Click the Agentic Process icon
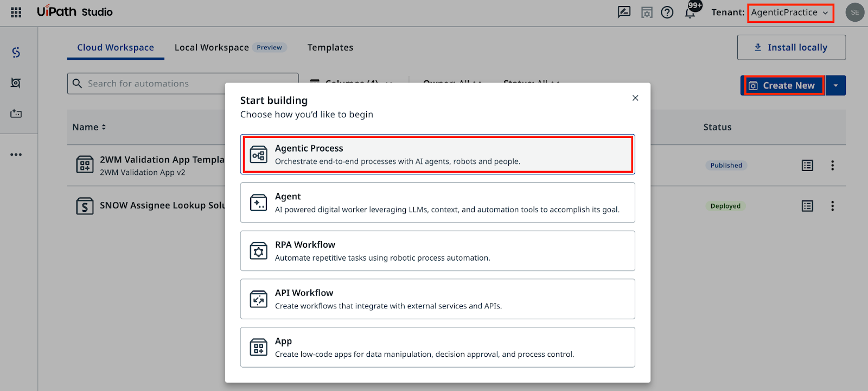The image size is (868, 391). (259, 154)
